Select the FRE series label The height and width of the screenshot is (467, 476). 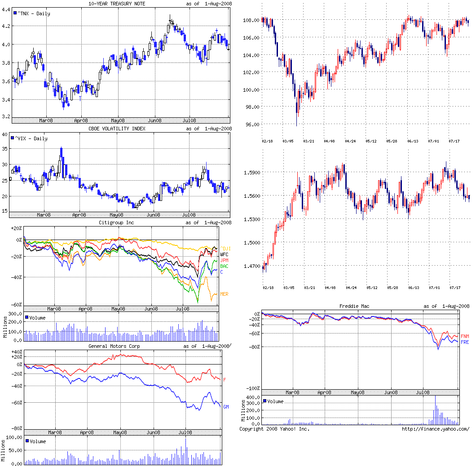(x=465, y=342)
